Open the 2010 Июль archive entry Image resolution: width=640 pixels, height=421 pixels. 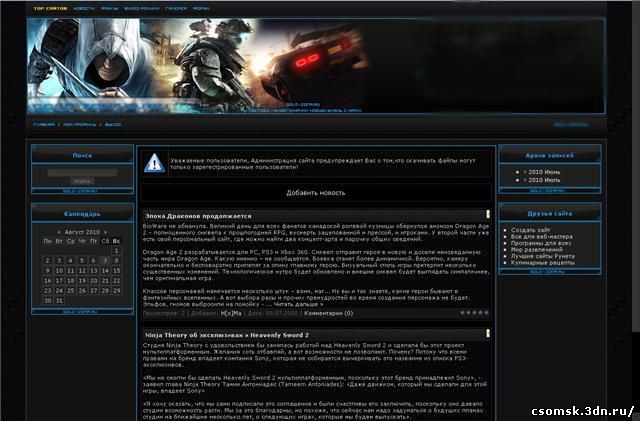click(x=544, y=180)
